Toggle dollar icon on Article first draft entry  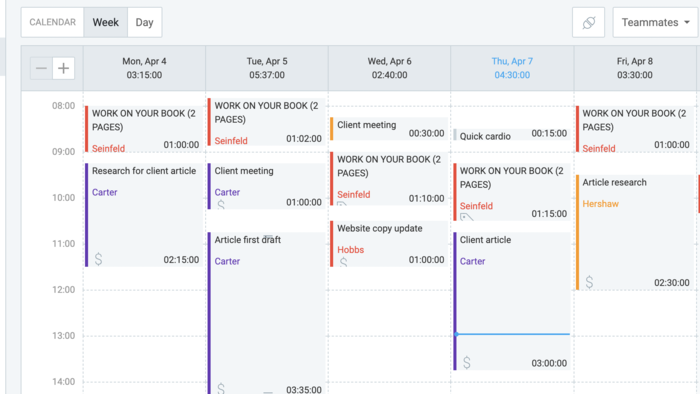point(221,388)
